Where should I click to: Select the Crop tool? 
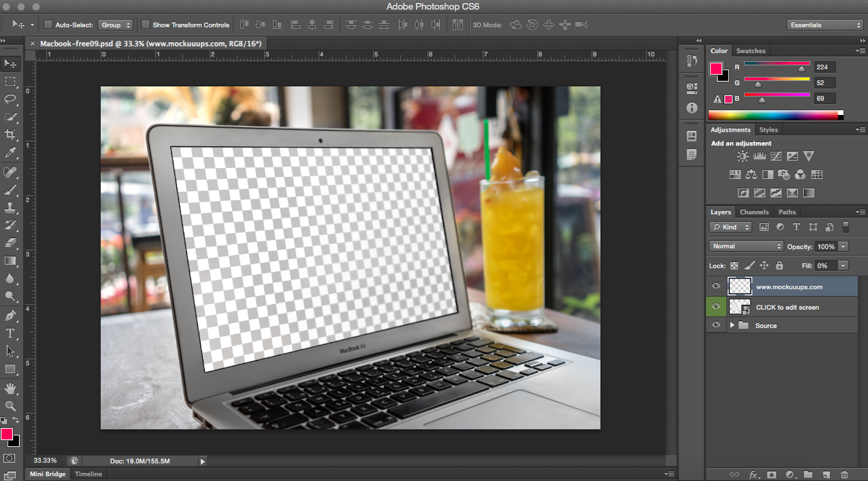pyautogui.click(x=10, y=134)
